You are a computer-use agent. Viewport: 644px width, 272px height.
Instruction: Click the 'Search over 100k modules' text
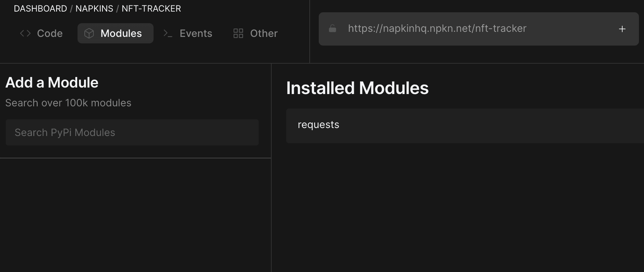click(x=68, y=103)
